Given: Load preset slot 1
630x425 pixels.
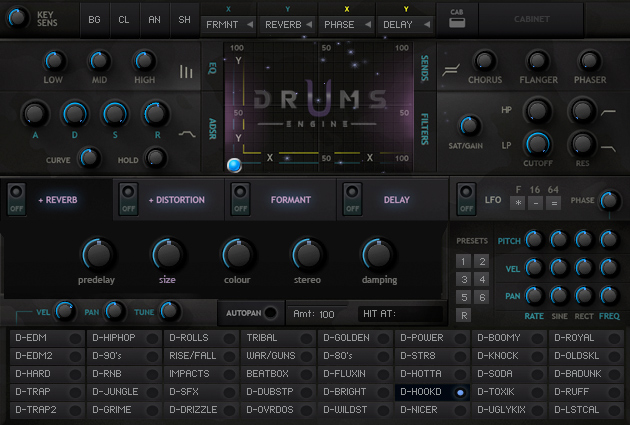Looking at the screenshot, I should (463, 262).
